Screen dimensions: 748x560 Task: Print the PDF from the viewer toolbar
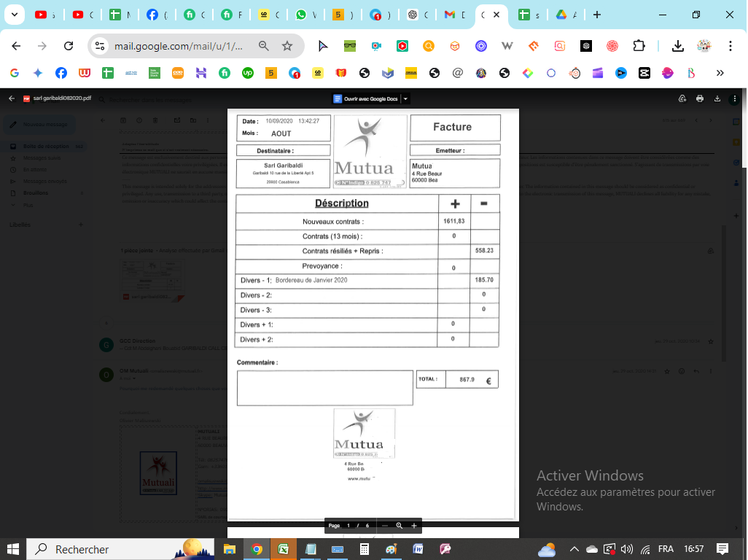(x=700, y=98)
